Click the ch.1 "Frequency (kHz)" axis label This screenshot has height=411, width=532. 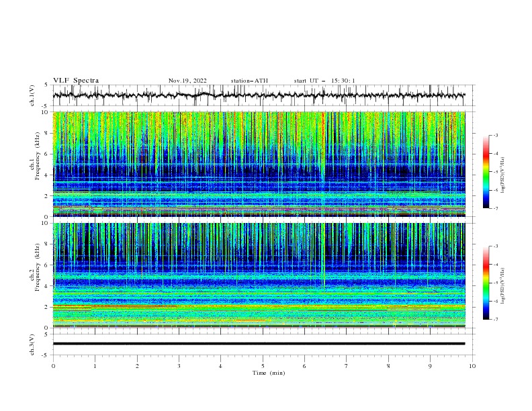[x=38, y=156]
